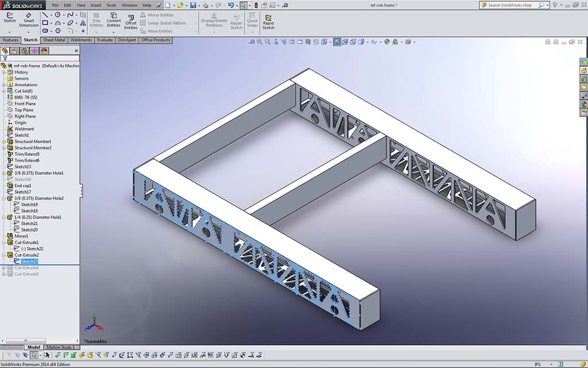Open the Insert menu
The image size is (588, 368).
(95, 5)
